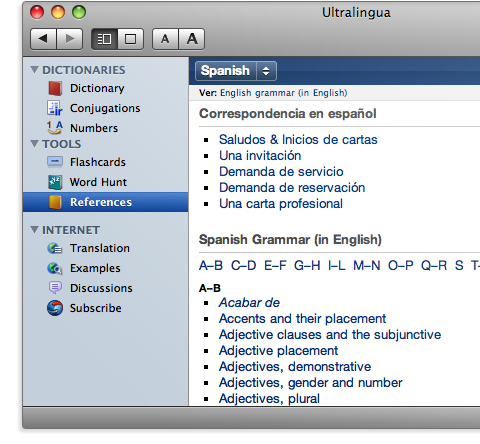Viewport: 480px width, 444px height.
Task: Open Adjectives, gender and number
Action: pyautogui.click(x=311, y=383)
